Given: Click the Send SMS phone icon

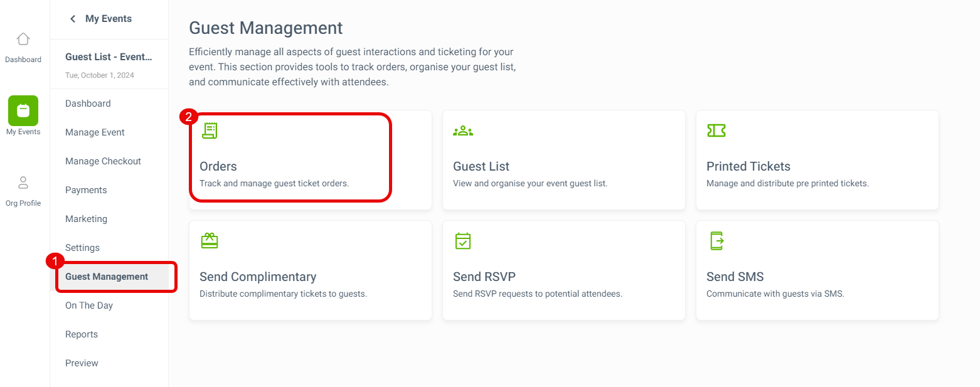Looking at the screenshot, I should pos(716,241).
